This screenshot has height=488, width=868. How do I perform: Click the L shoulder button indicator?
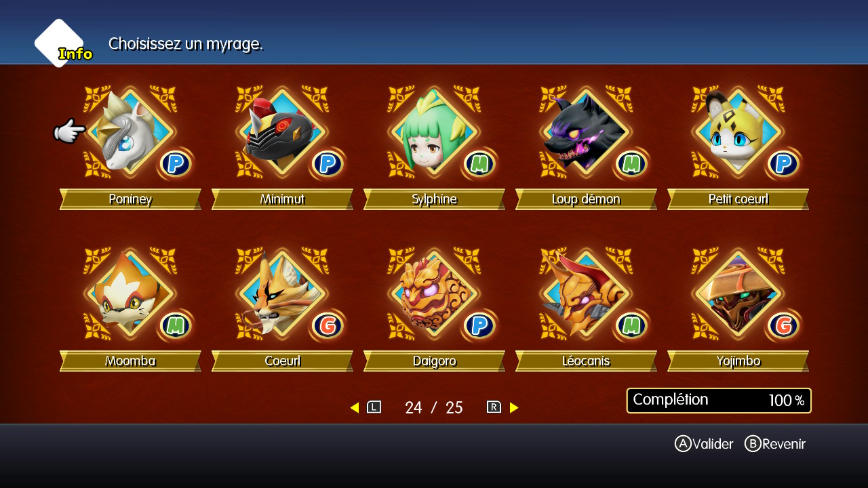pyautogui.click(x=374, y=407)
